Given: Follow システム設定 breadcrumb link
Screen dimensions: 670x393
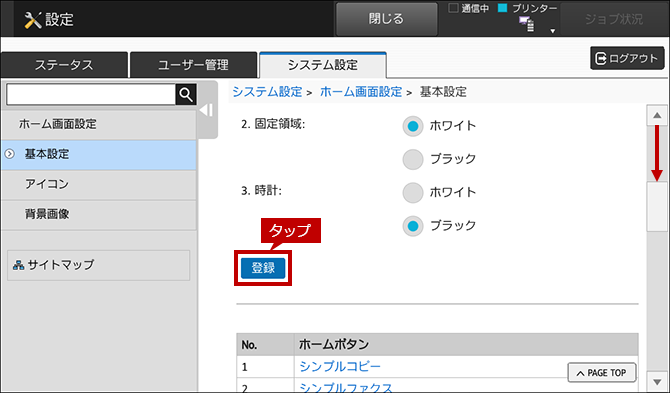Looking at the screenshot, I should coord(267,92).
